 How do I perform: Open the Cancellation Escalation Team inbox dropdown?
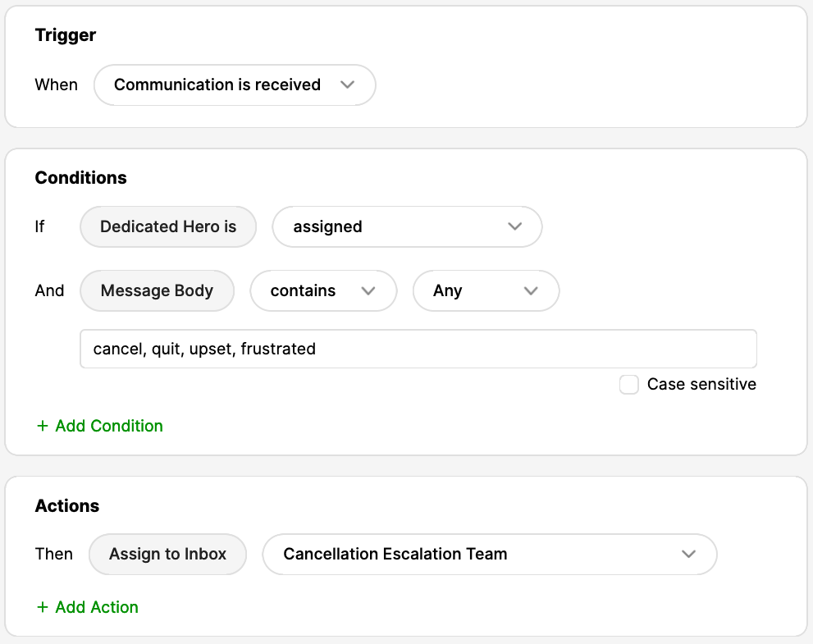[490, 555]
